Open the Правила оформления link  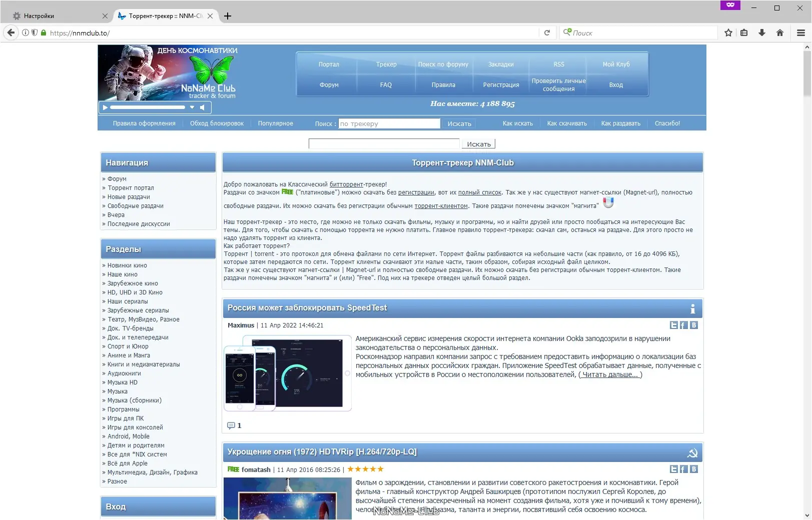144,123
